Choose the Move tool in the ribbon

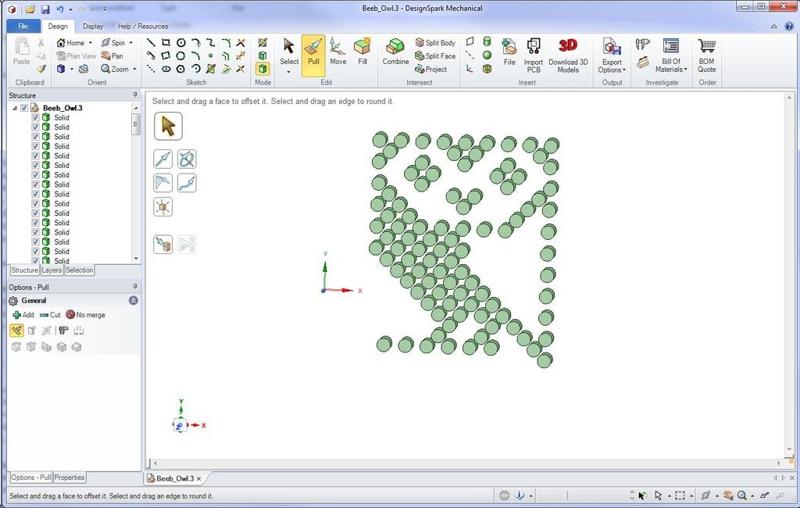click(x=337, y=51)
